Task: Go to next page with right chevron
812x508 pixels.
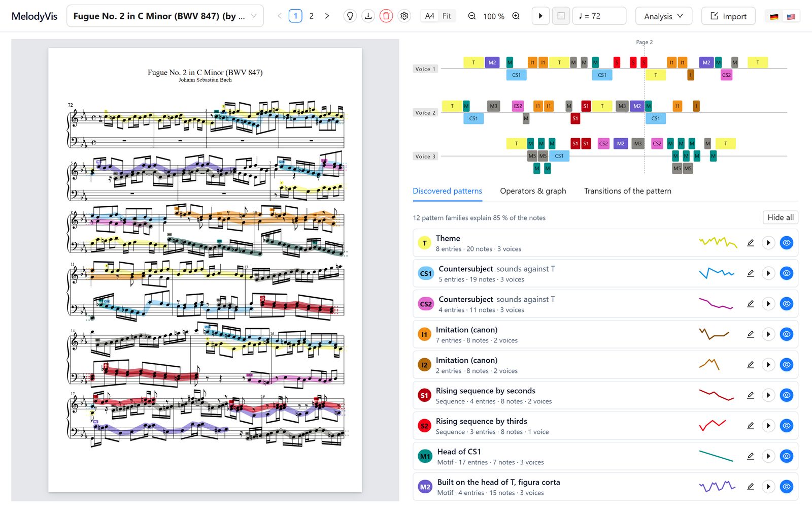Action: [x=327, y=16]
